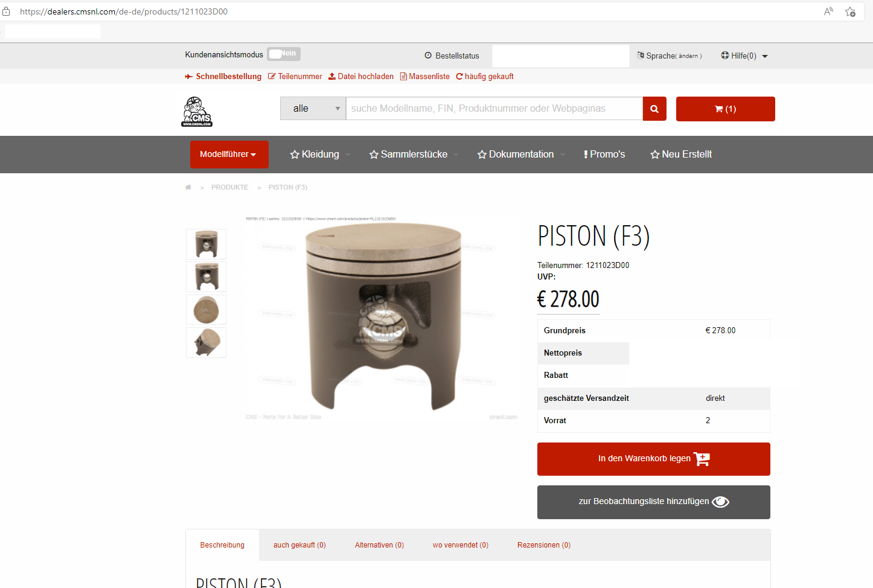Expand the Hilfe(0) dropdown
873x588 pixels.
pos(744,56)
